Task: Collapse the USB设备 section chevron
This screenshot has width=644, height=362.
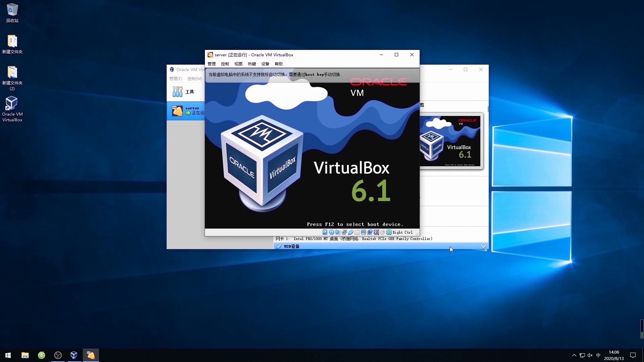Action: [483, 247]
